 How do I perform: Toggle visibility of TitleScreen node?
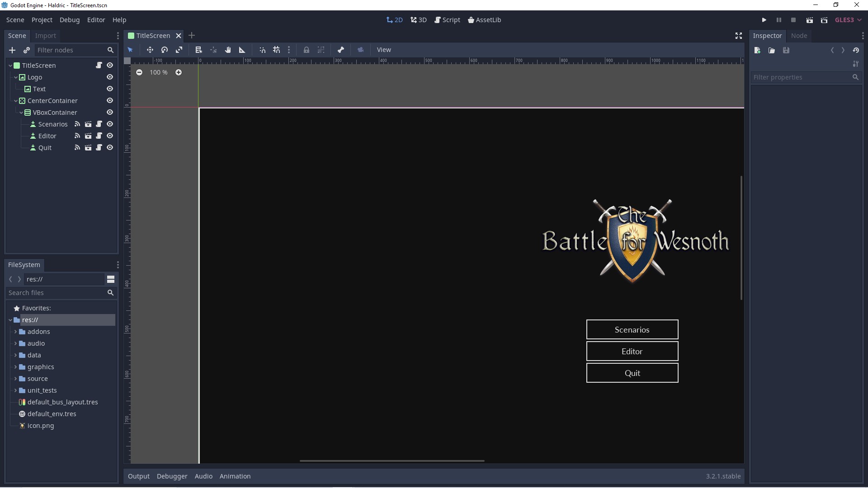pyautogui.click(x=110, y=66)
